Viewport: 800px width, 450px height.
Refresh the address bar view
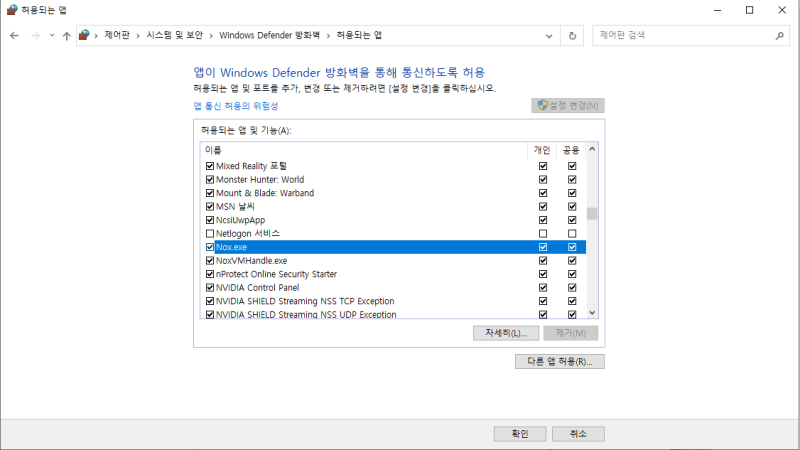point(572,36)
